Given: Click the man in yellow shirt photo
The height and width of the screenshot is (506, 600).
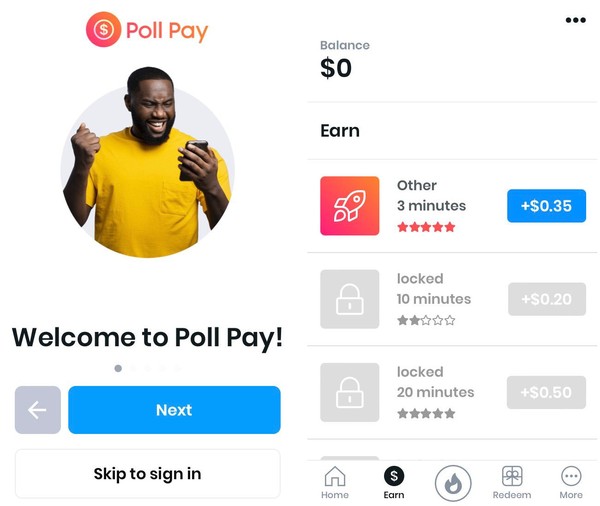Looking at the screenshot, I should click(x=147, y=163).
